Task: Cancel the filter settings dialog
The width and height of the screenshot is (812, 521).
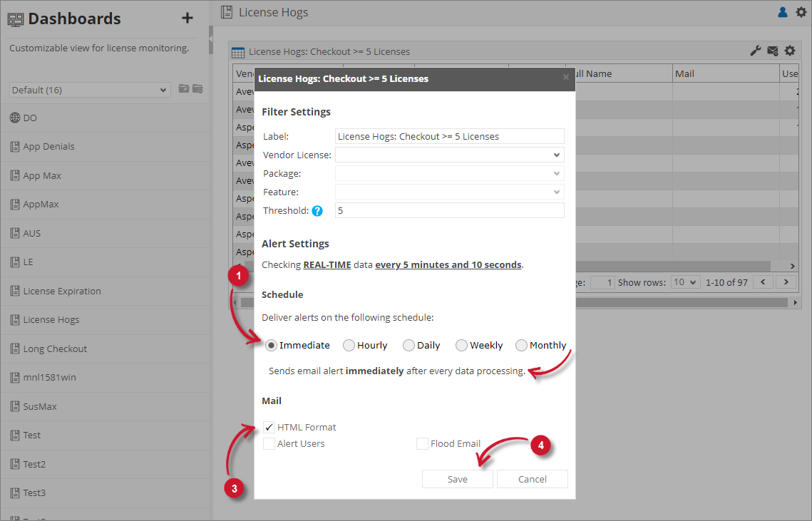Action: (533, 479)
